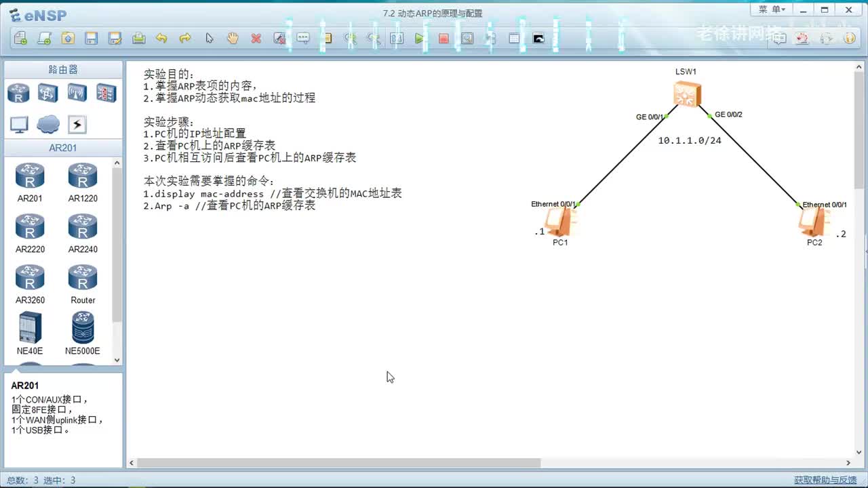
Task: Start devices with green play icon
Action: pyautogui.click(x=420, y=39)
